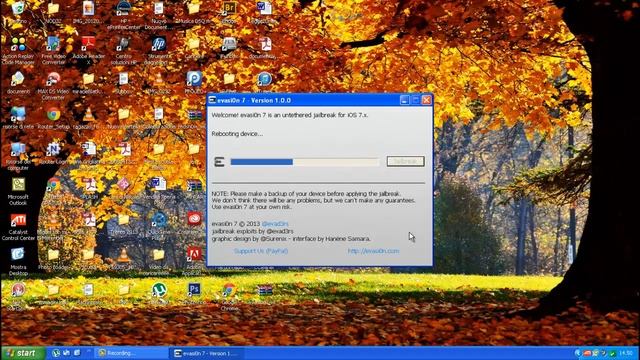
Task: Follow the @evad3rs copyright link
Action: (275, 224)
